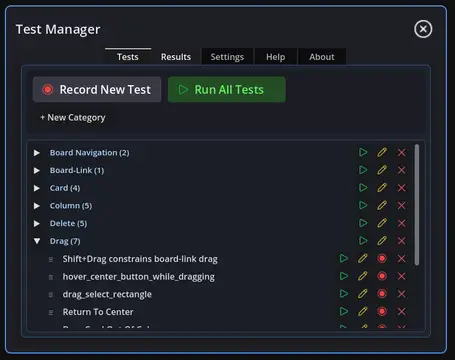Image resolution: width=455 pixels, height=360 pixels.
Task: Select the Board Navigation (2) label
Action: (89, 153)
